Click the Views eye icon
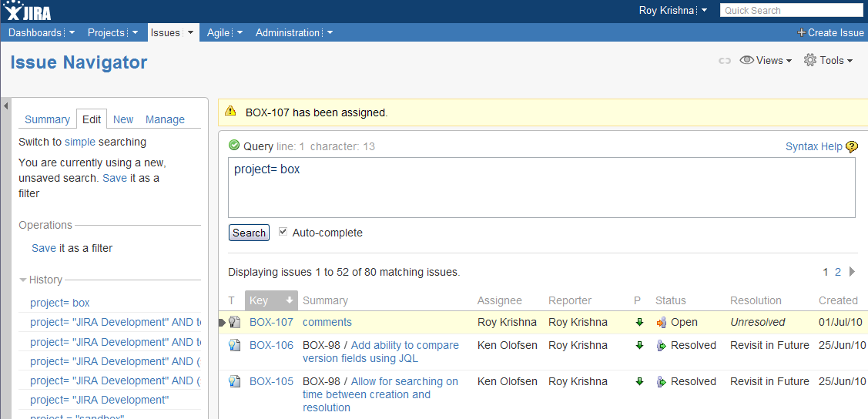The width and height of the screenshot is (868, 419). [747, 60]
